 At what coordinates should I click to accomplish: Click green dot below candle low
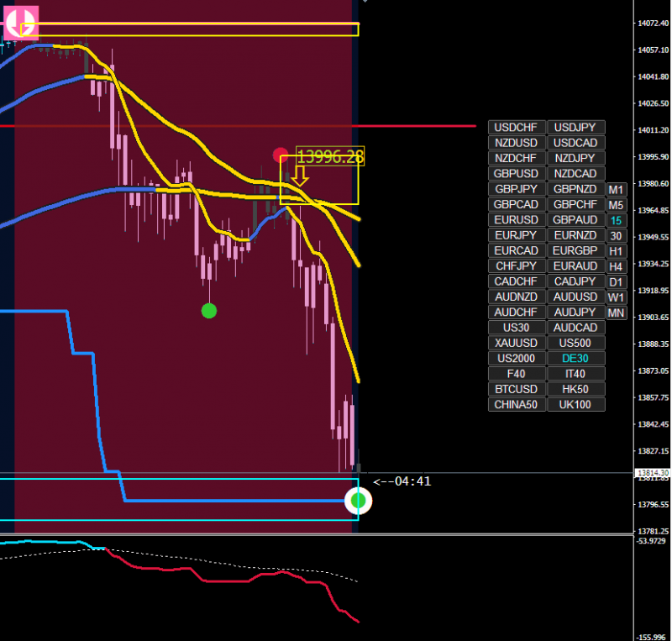209,311
